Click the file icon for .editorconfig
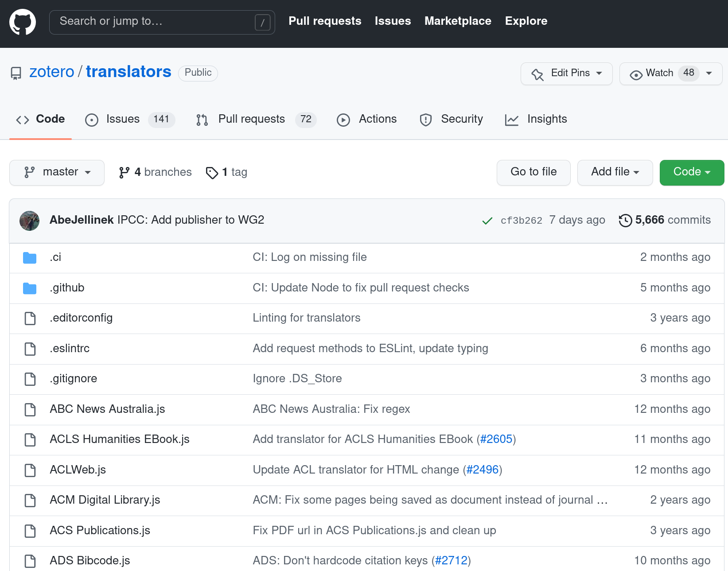The width and height of the screenshot is (728, 571). [x=30, y=319]
